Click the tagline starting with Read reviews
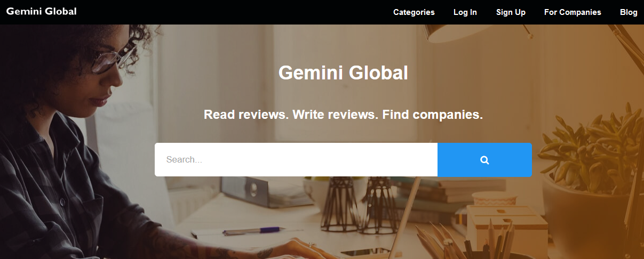The width and height of the screenshot is (644, 259). [343, 115]
